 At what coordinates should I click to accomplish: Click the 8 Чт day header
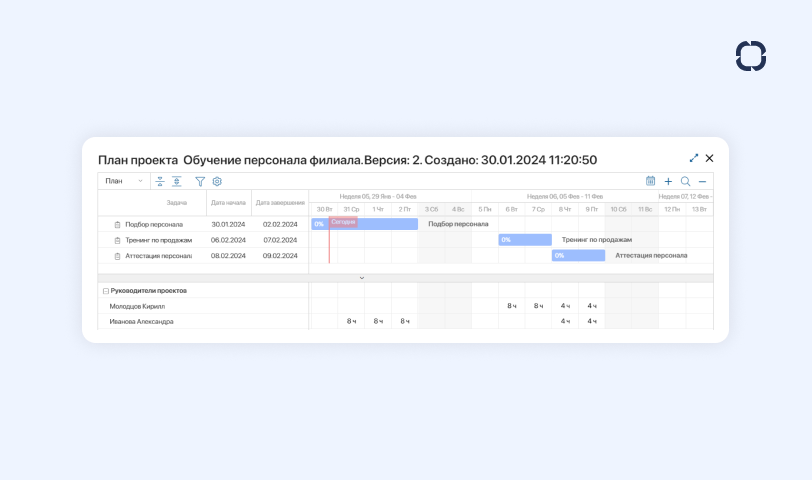[x=565, y=210]
